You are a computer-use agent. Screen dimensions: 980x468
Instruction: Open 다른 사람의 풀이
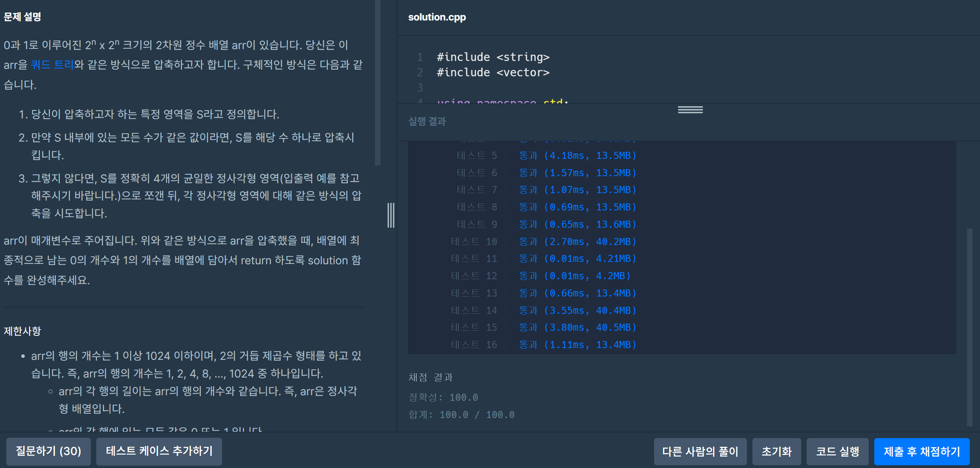coord(700,451)
